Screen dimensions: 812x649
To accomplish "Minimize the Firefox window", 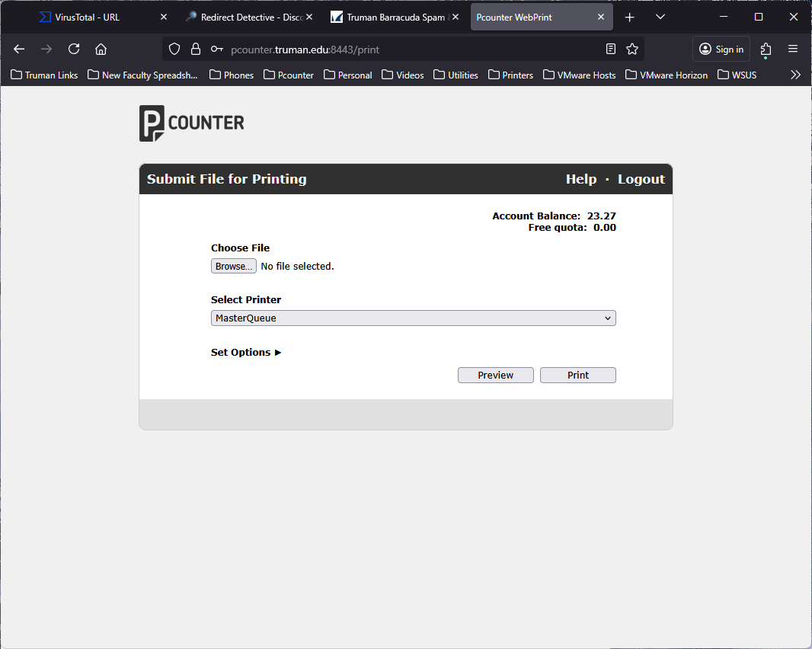I will pyautogui.click(x=724, y=17).
